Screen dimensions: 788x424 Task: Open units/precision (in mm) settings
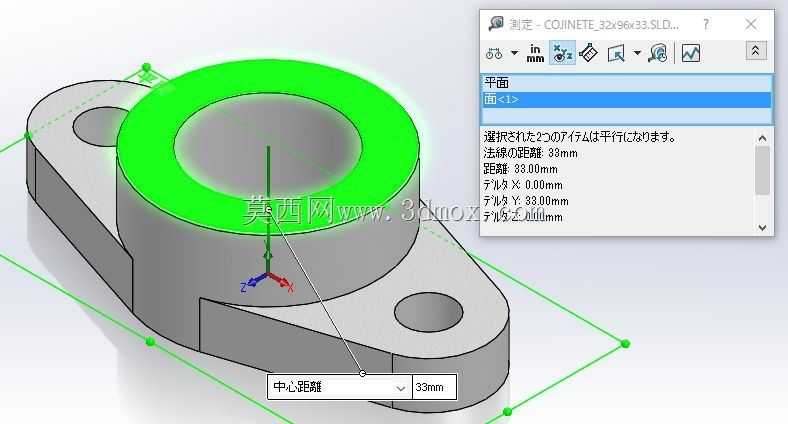click(535, 53)
